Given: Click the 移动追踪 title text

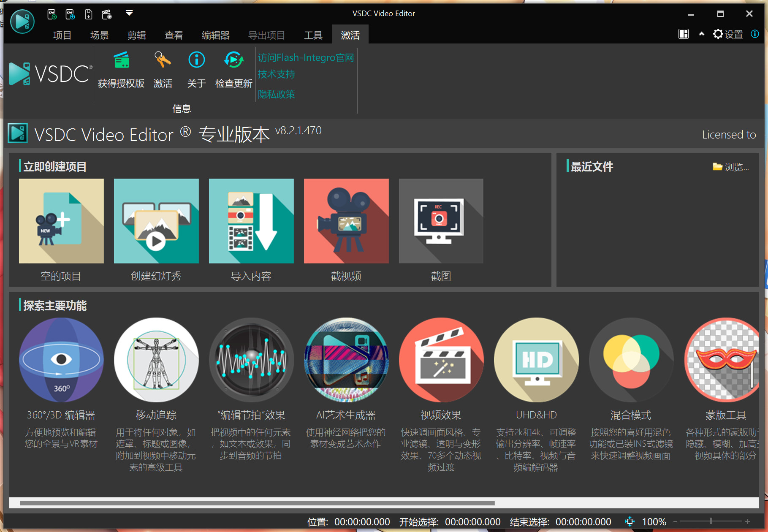Looking at the screenshot, I should coord(156,415).
